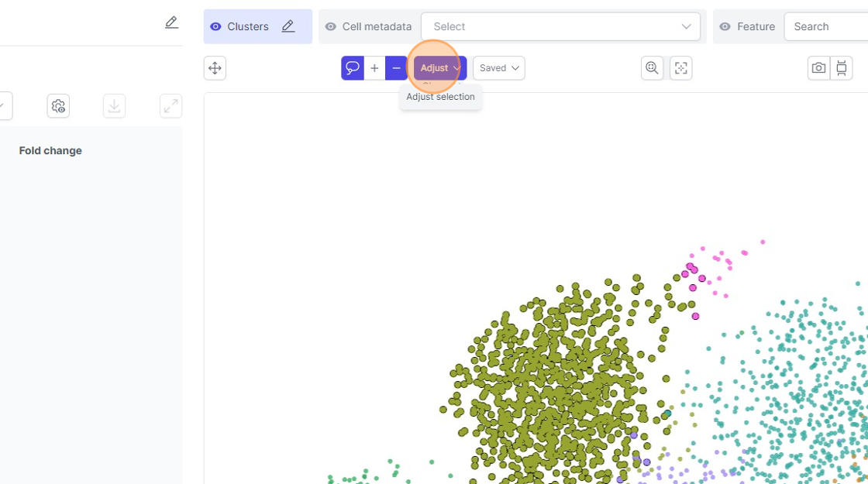
Task: Open the settings gear with eye icon
Action: (58, 106)
